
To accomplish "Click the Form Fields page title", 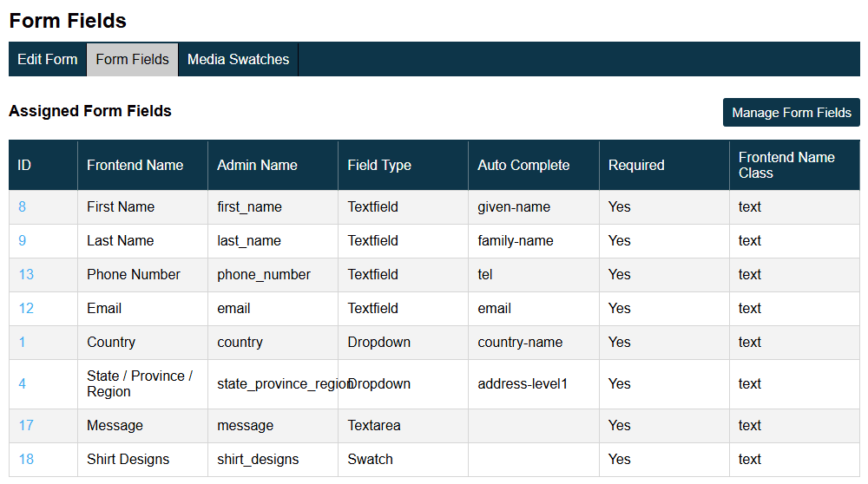I will (x=68, y=21).
